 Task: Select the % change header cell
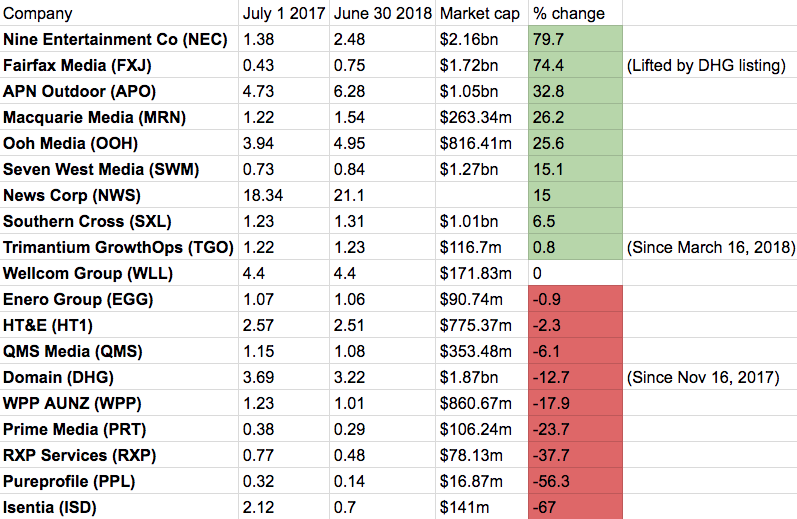point(573,14)
